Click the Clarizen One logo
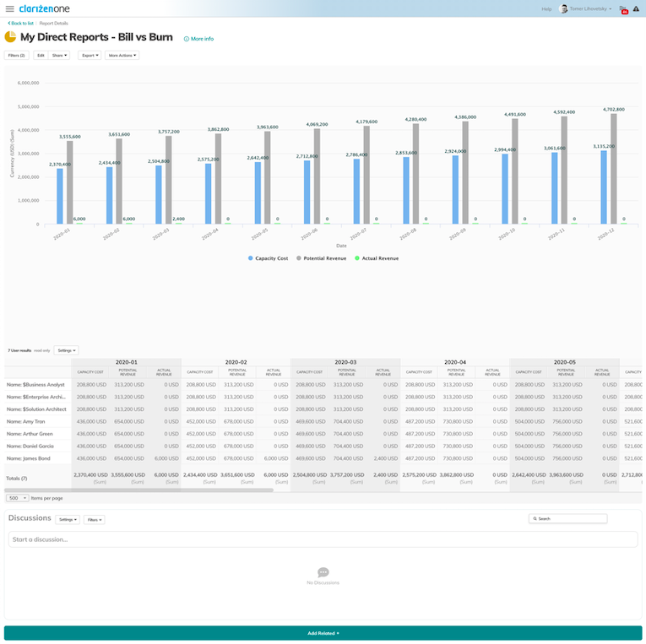646x644 pixels. [44, 8]
